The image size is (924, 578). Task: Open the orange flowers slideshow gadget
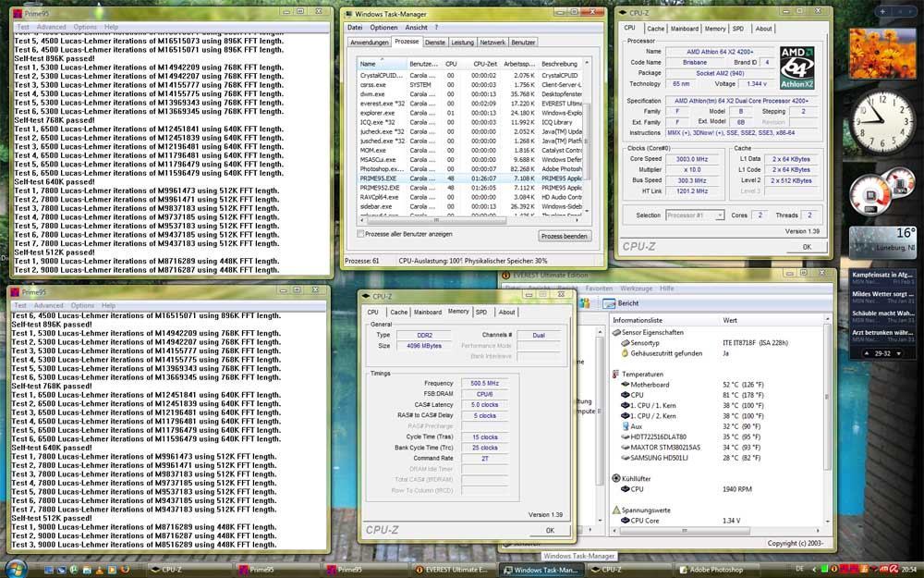coord(882,54)
